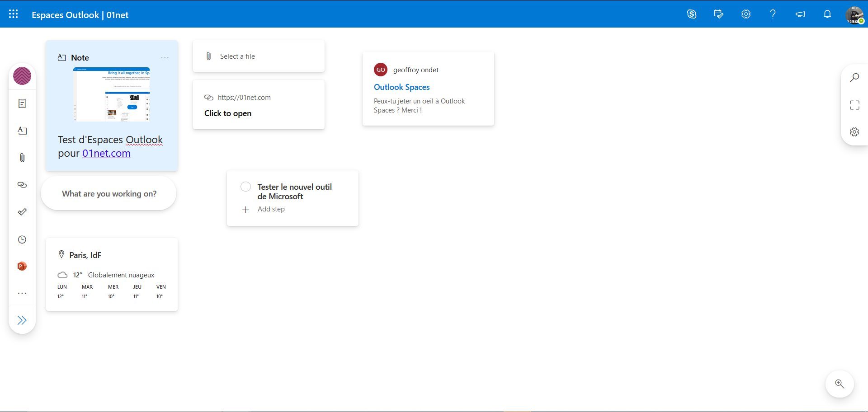Show more sidebar items via ellipsis
Image resolution: width=868 pixels, height=412 pixels.
[22, 293]
